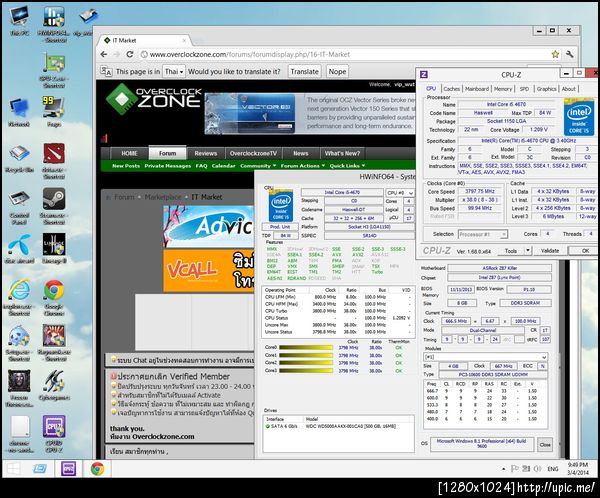
Task: Click the Advice banner advertisement
Action: coord(209,226)
